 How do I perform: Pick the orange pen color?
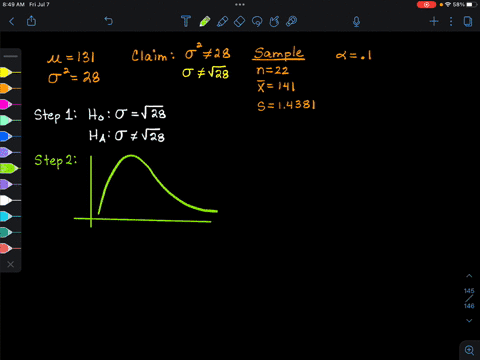10,88
